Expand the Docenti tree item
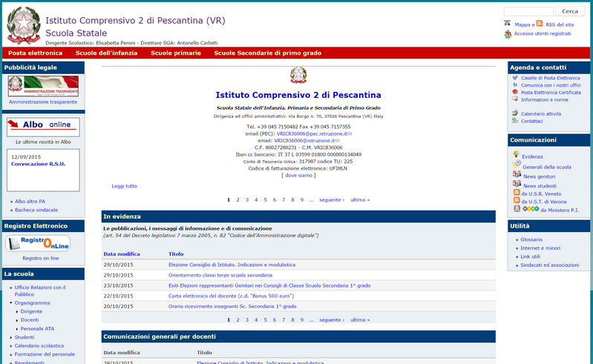Viewport: 593px width, 364px height. pyautogui.click(x=17, y=320)
